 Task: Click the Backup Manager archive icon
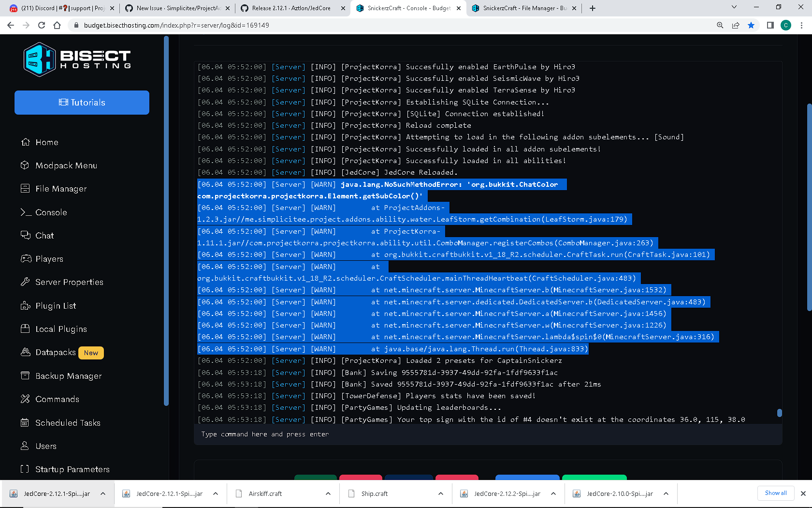[25, 375]
